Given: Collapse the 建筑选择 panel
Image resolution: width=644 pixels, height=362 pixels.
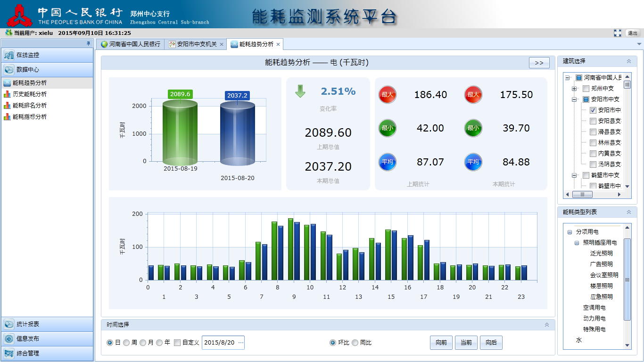Looking at the screenshot, I should pyautogui.click(x=628, y=61).
